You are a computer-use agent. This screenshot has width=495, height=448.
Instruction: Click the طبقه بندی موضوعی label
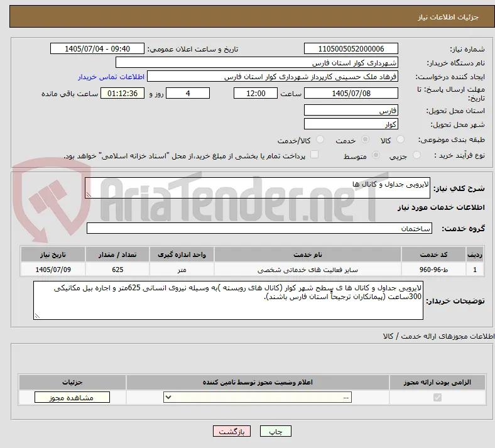tap(452, 139)
